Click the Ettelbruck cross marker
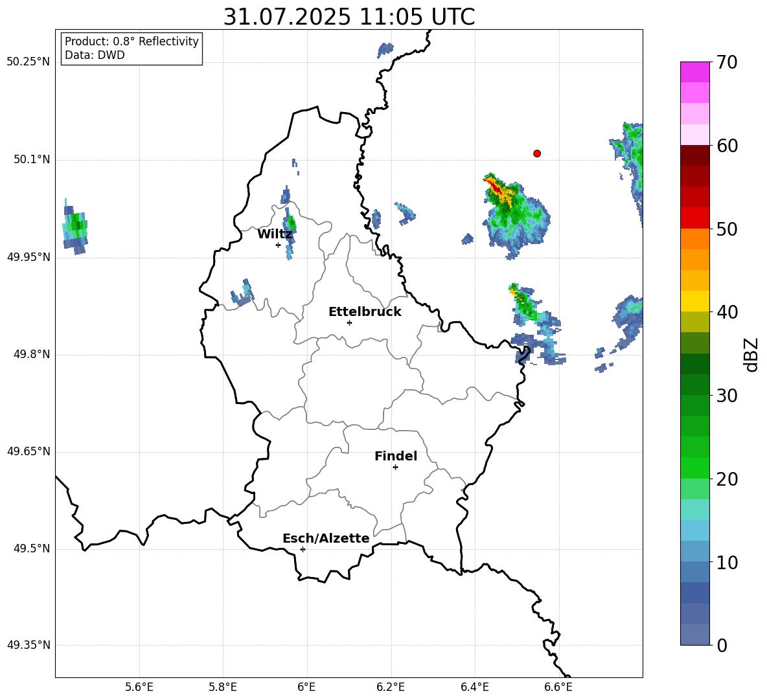The image size is (767, 700). point(349,322)
